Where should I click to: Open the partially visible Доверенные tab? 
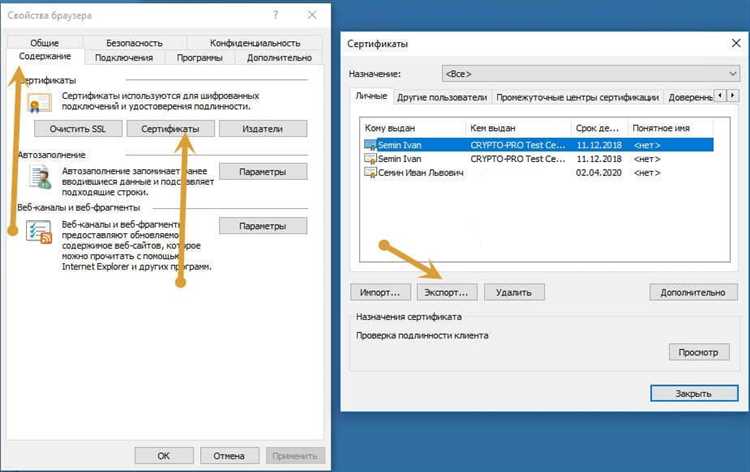pos(689,97)
